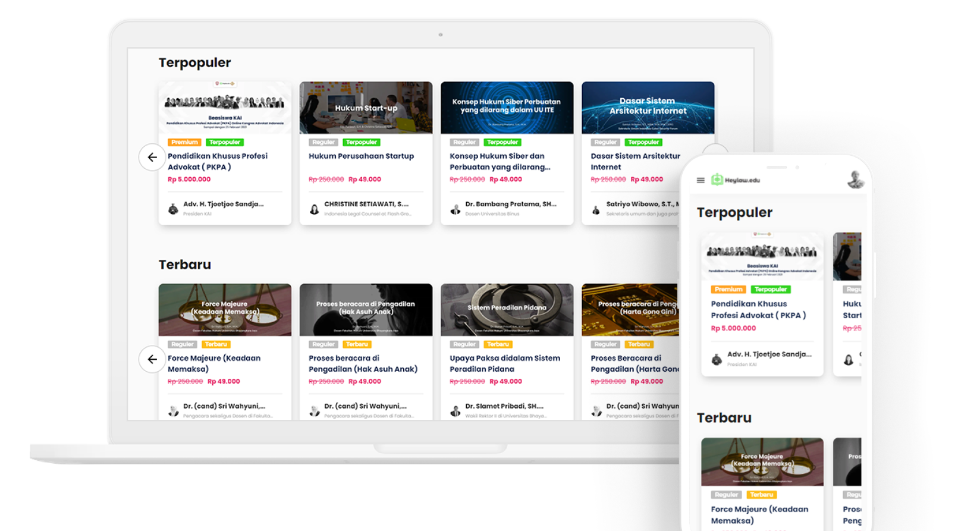Open course title Hukum Perusahaan Startup
Screen dimensions: 980x531
361,156
